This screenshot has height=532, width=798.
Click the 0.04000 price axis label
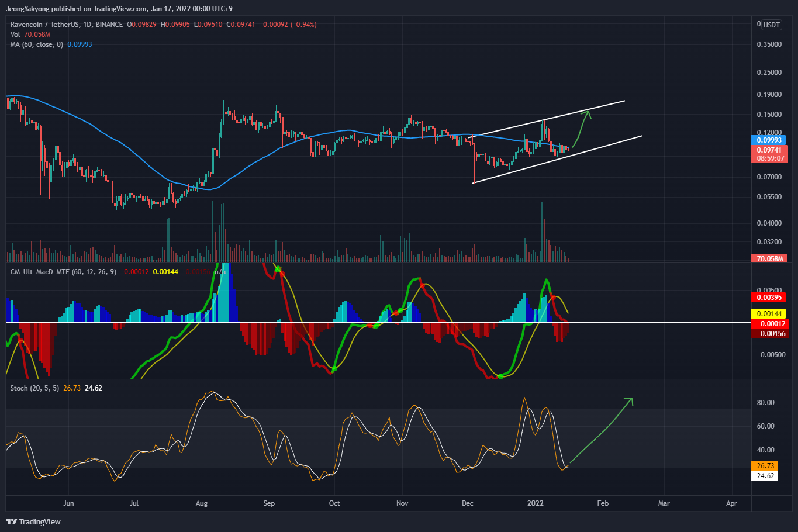click(x=769, y=223)
